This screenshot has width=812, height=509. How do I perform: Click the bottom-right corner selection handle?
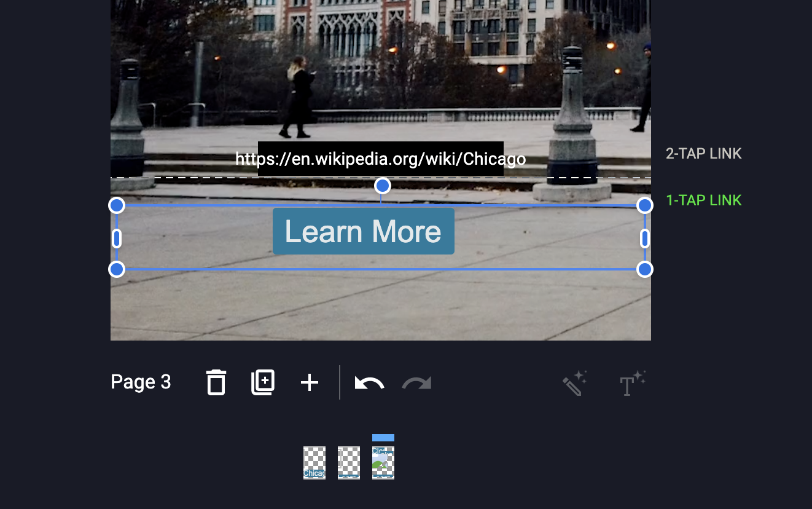tap(644, 269)
